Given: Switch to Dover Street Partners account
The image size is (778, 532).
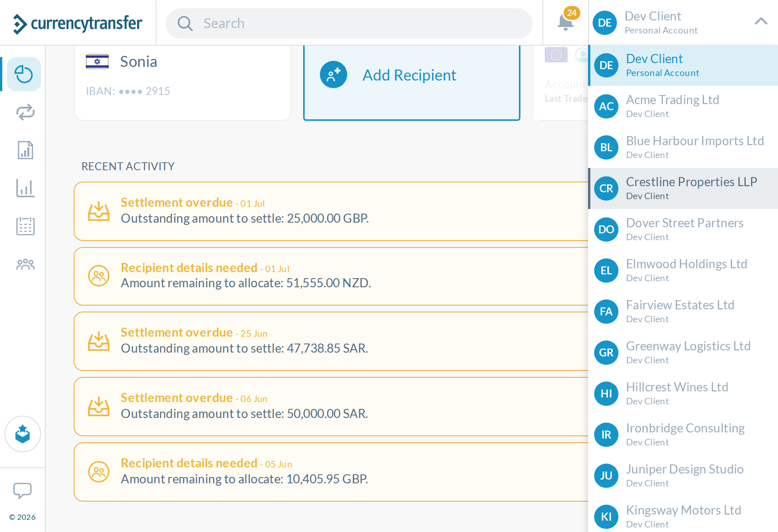Looking at the screenshot, I should pyautogui.click(x=683, y=230).
